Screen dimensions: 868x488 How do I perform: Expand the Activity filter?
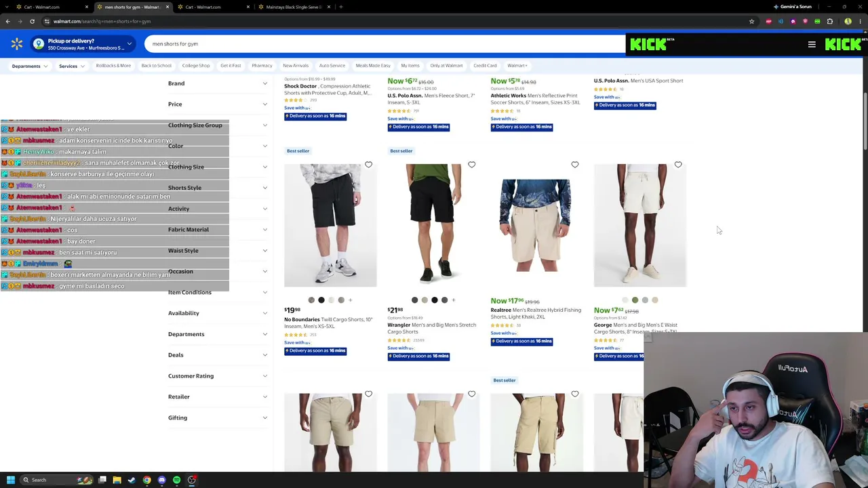[x=218, y=209]
